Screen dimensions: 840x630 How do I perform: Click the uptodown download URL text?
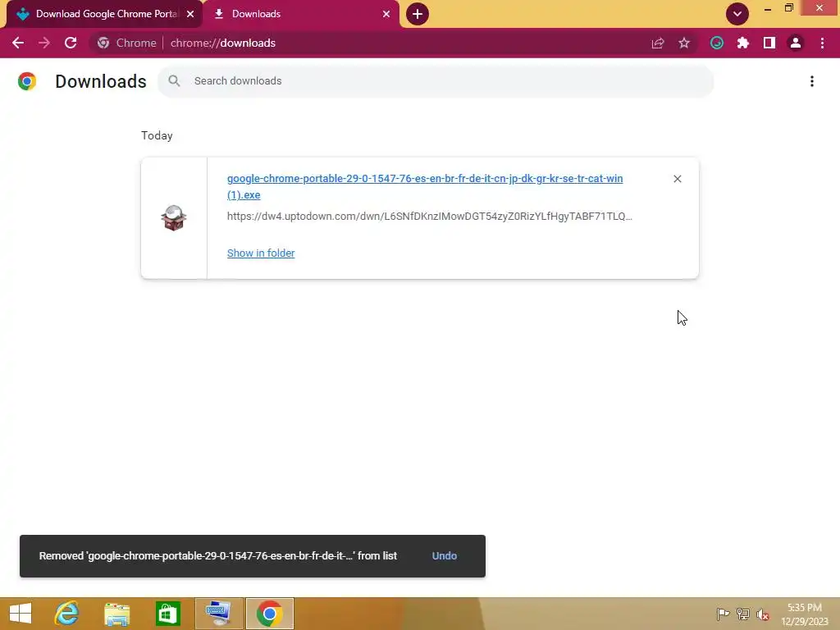(x=430, y=216)
